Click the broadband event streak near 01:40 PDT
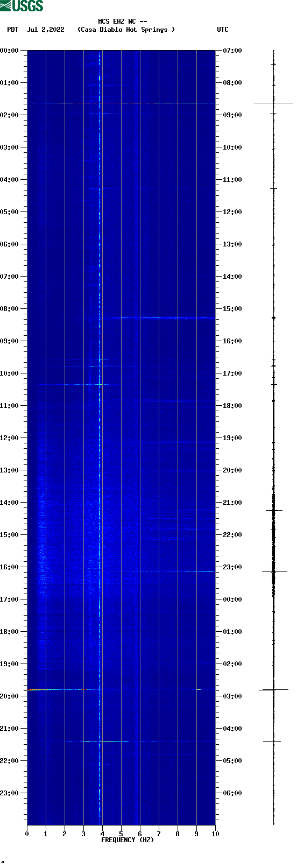297x868 pixels. [x=121, y=103]
